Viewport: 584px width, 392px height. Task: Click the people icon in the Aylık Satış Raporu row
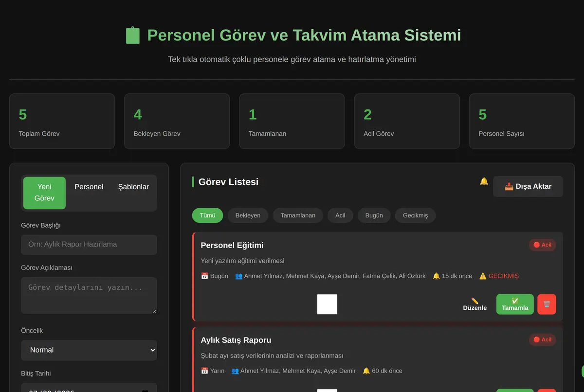click(235, 371)
